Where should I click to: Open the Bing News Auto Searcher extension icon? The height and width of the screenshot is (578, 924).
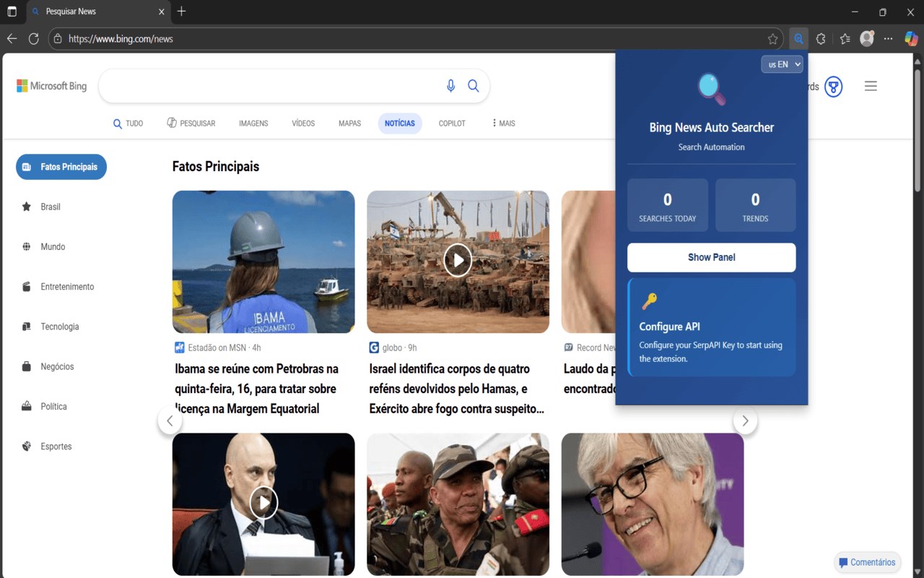click(x=798, y=39)
